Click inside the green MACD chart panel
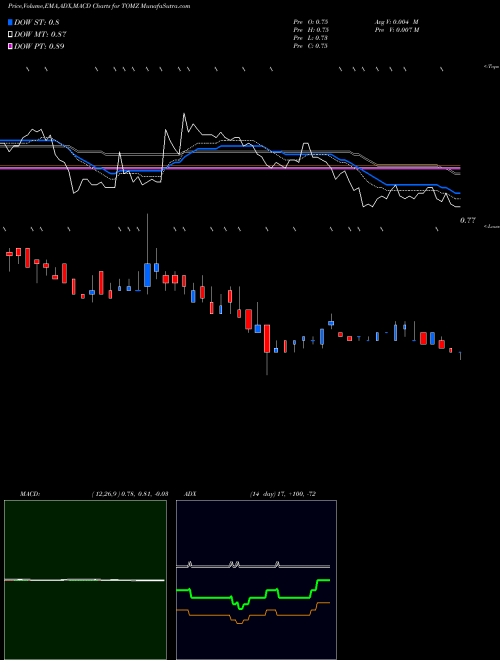 tap(85, 580)
